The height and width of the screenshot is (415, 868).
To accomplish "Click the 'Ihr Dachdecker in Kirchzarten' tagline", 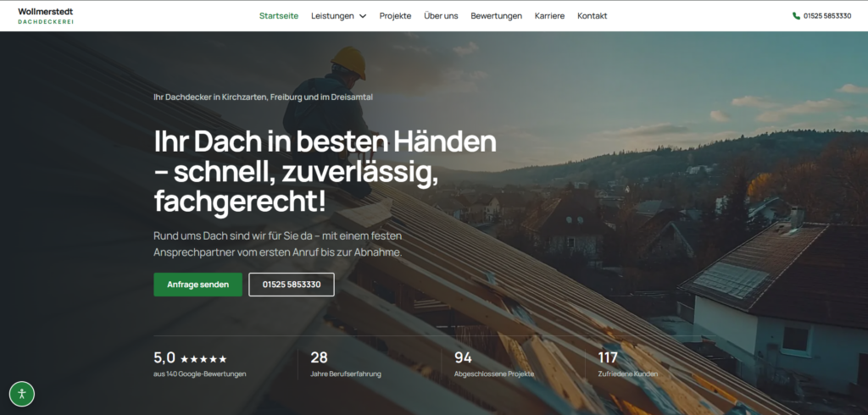I will (x=263, y=97).
